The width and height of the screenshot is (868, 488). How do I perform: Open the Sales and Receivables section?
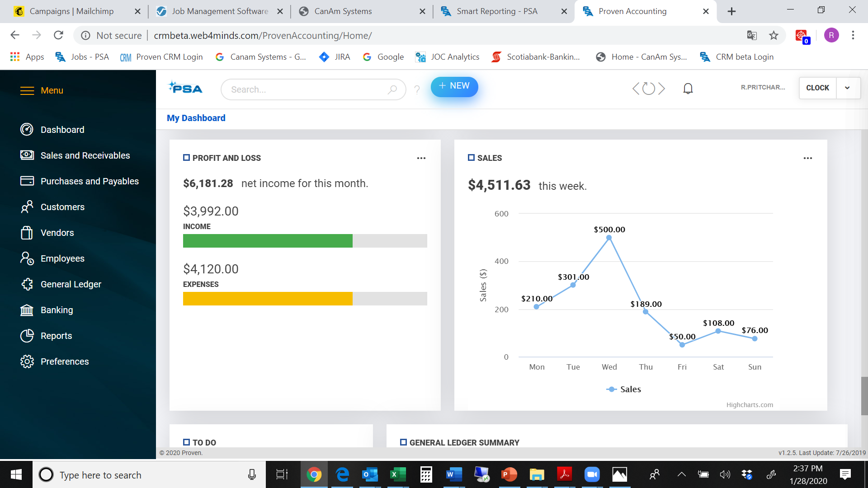tap(85, 155)
